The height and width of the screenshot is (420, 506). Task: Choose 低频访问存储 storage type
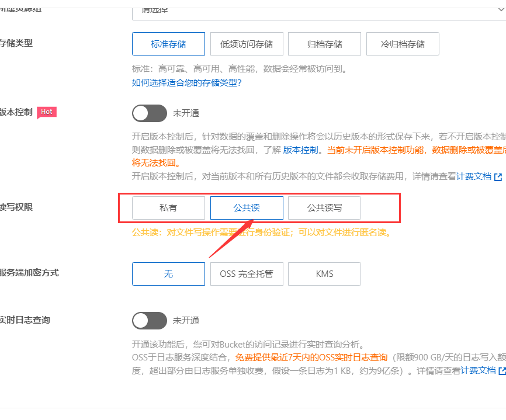pyautogui.click(x=247, y=44)
